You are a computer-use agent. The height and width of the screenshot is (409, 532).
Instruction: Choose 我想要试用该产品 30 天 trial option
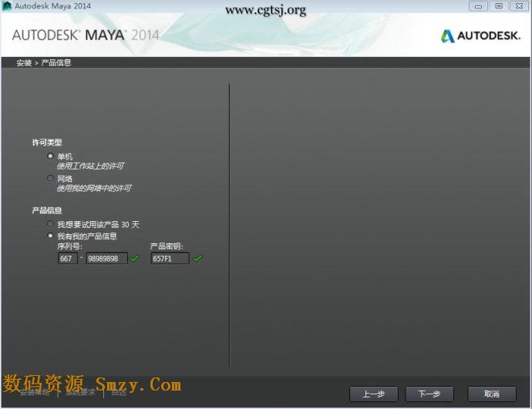[50, 224]
